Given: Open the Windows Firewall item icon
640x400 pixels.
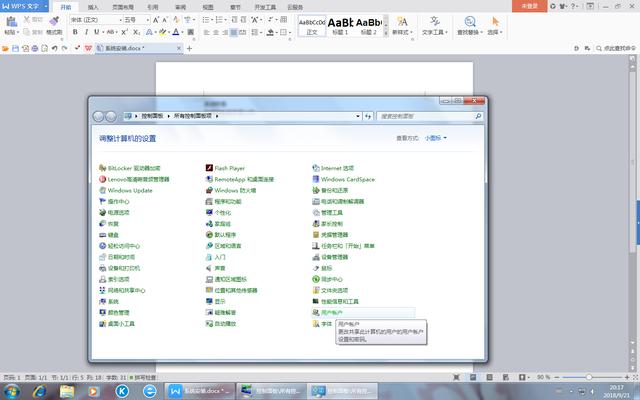Looking at the screenshot, I should [x=209, y=190].
